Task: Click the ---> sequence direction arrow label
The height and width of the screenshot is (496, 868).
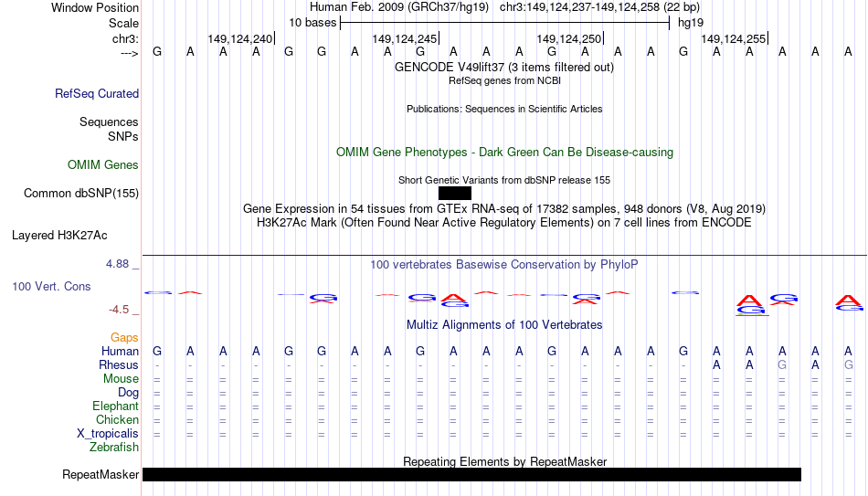Action: tap(130, 53)
